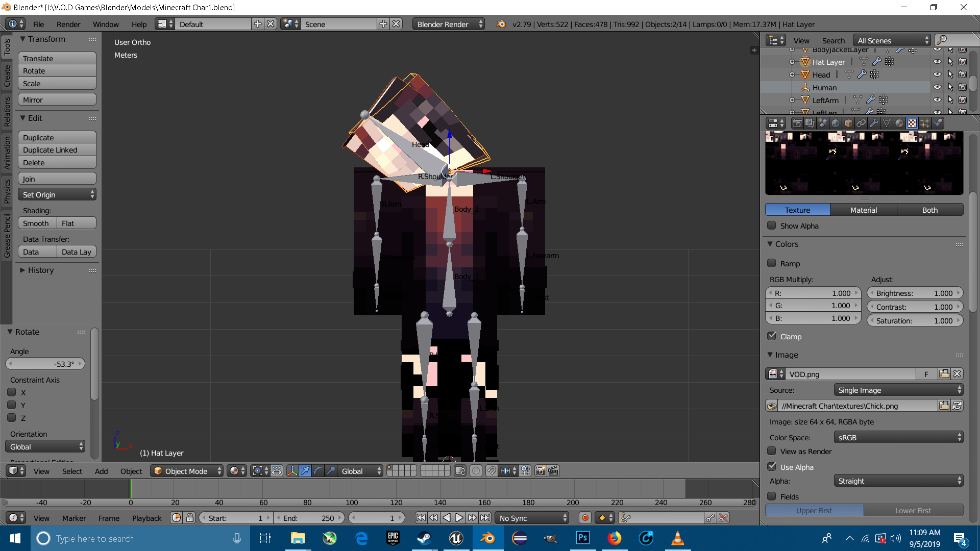Click OpenGL render active viewport icon
980x551 pixels.
(x=540, y=471)
